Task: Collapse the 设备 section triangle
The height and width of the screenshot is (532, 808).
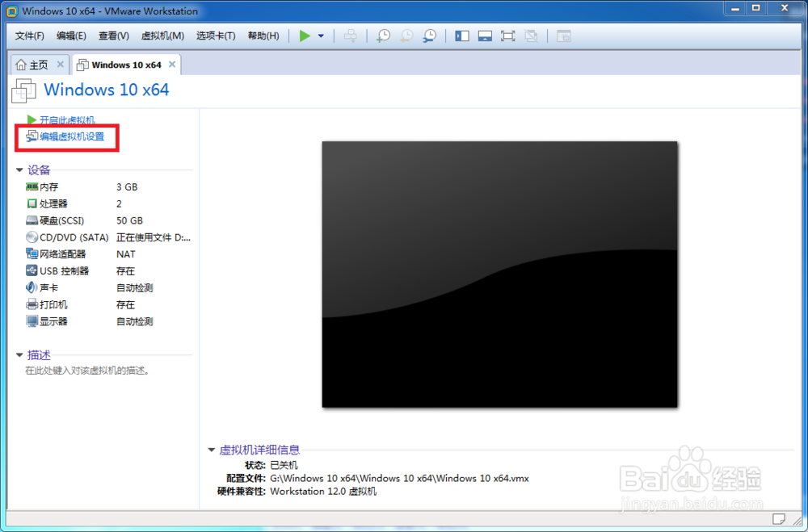Action: [x=19, y=170]
